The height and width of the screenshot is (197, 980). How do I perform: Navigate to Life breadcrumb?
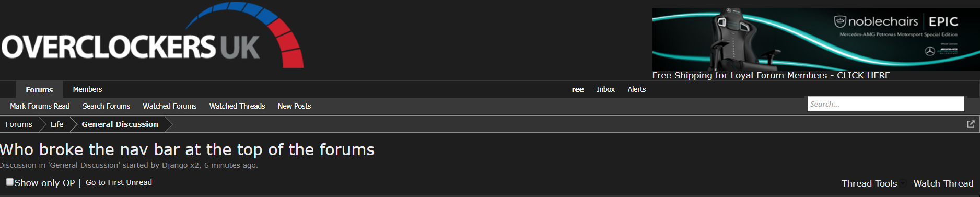click(57, 124)
